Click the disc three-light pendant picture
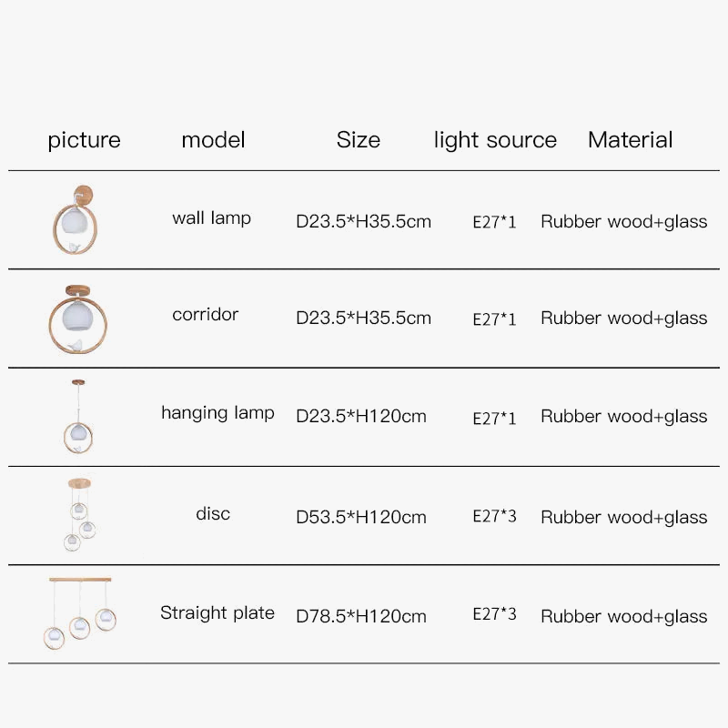Image resolution: width=728 pixels, height=728 pixels. pos(79,516)
